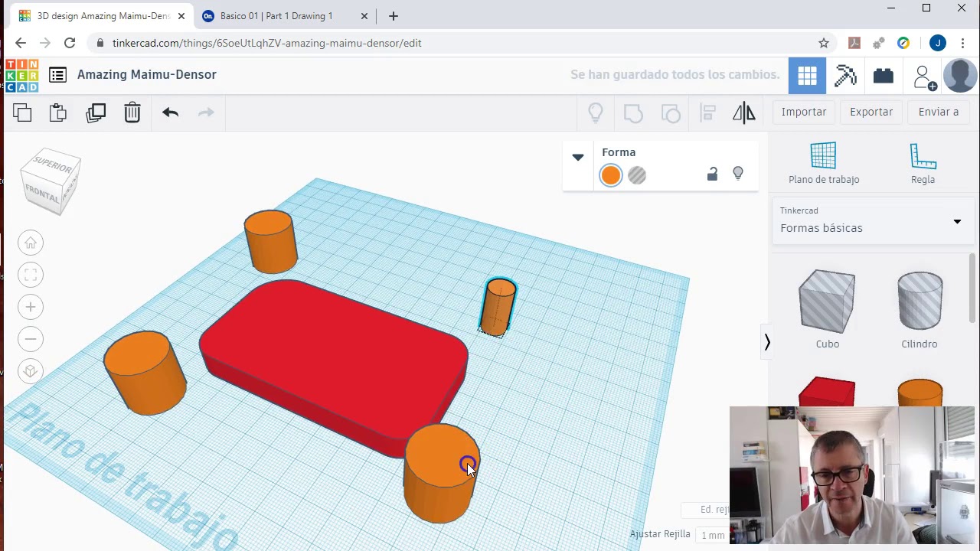
Task: Pick the Cilindro hole shape thumbnail
Action: point(920,302)
